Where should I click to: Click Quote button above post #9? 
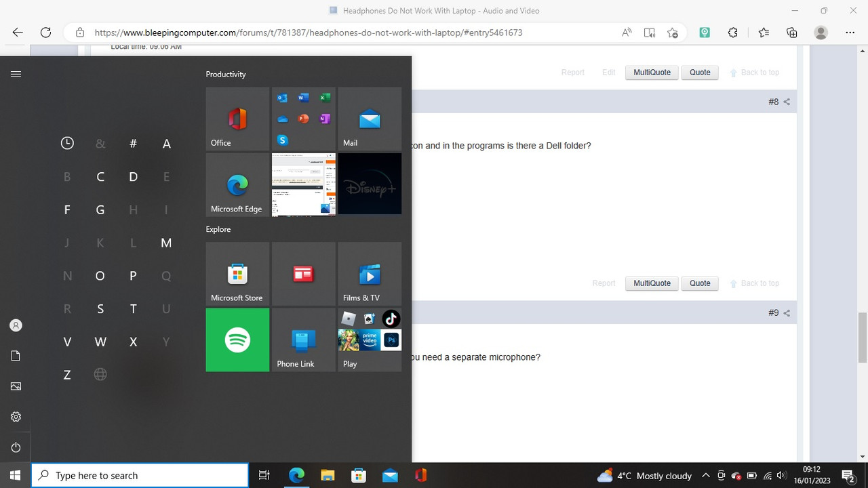[x=700, y=283]
